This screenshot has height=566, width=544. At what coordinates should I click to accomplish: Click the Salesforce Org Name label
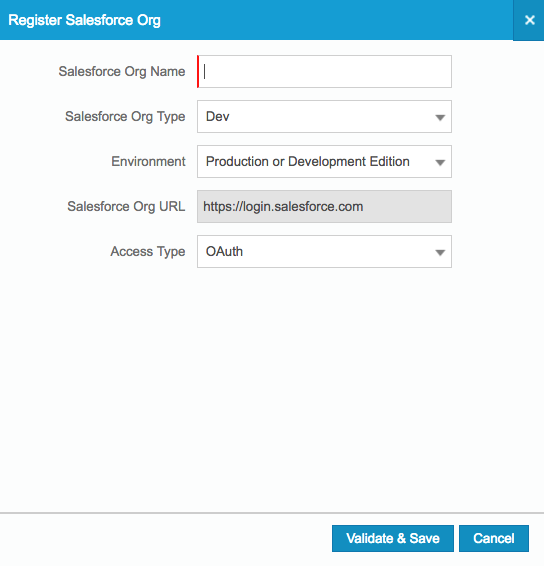pos(122,71)
